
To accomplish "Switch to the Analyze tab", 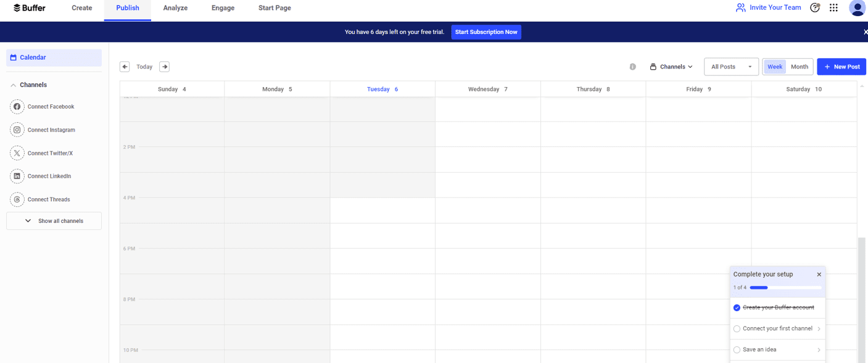I will click(x=175, y=8).
